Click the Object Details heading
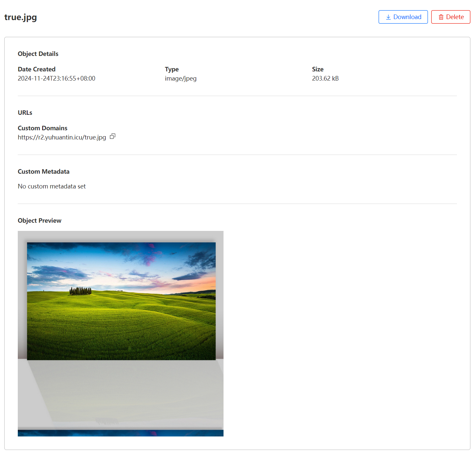Viewport: 476px width, 471px height. [x=38, y=54]
